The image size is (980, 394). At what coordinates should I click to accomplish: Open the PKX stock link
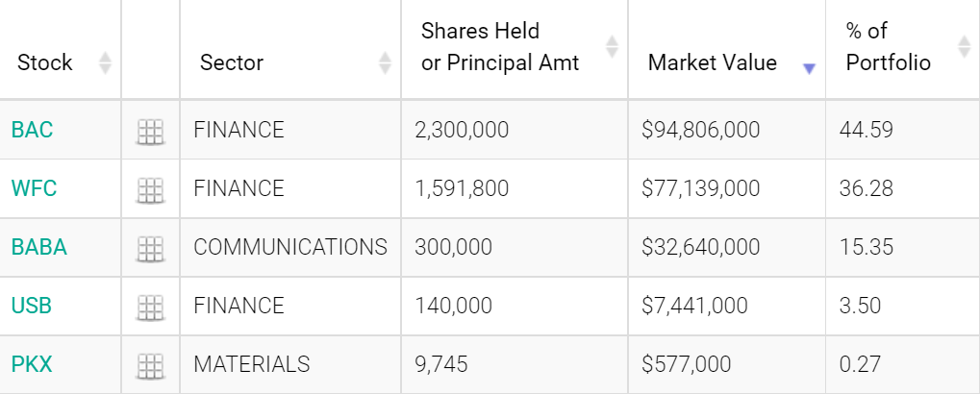[32, 364]
